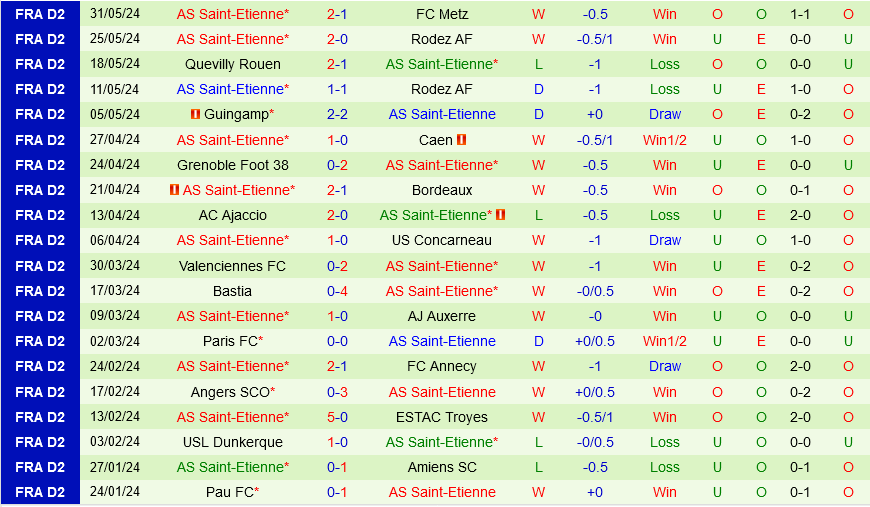Open the Pau FC team link
The height and width of the screenshot is (507, 870).
[230, 492]
